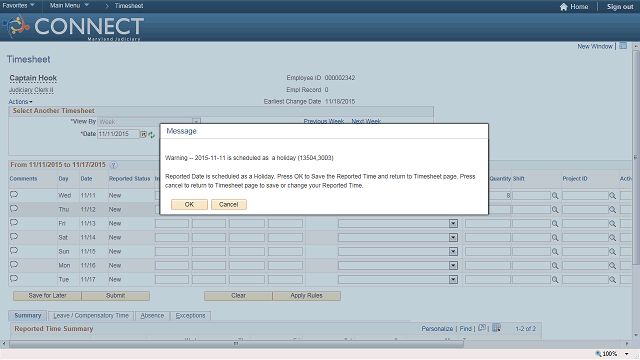640x360 pixels.
Task: Click the Quantity field for Wed 11/11
Action: tap(500, 196)
